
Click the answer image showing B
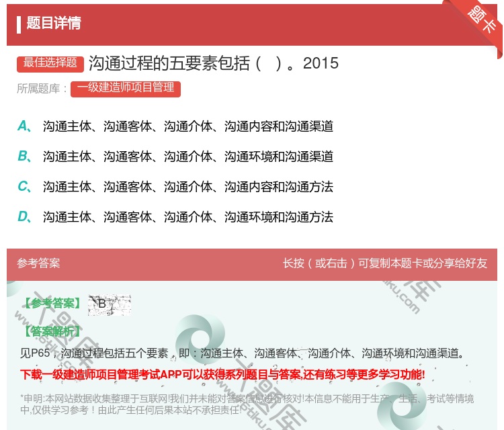click(110, 304)
